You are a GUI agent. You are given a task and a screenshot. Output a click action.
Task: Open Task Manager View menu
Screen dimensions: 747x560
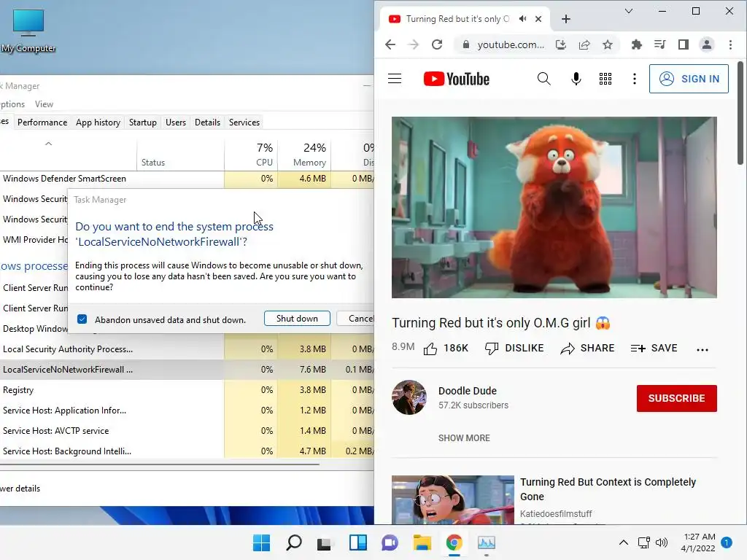tap(44, 104)
